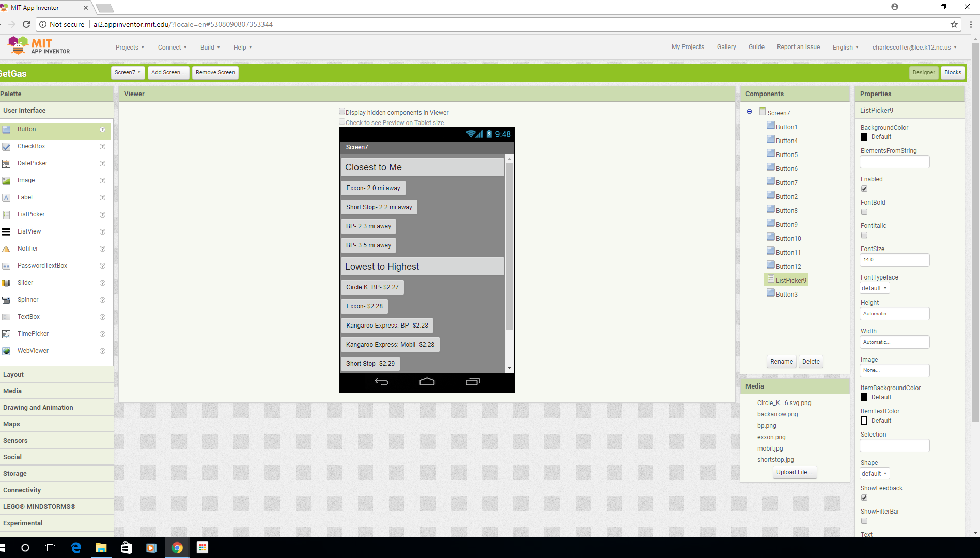Screen dimensions: 980x558
Task: Uncheck the ShowFeedback property
Action: [864, 498]
